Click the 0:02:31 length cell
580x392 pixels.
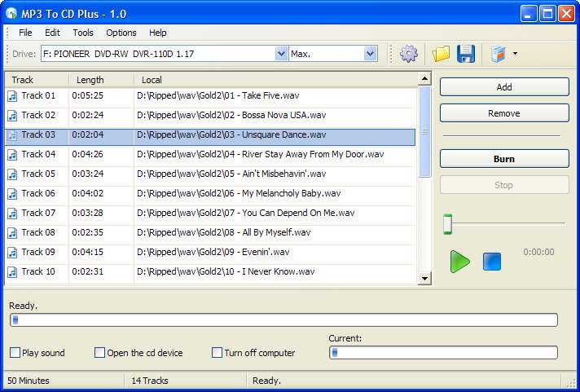(88, 271)
